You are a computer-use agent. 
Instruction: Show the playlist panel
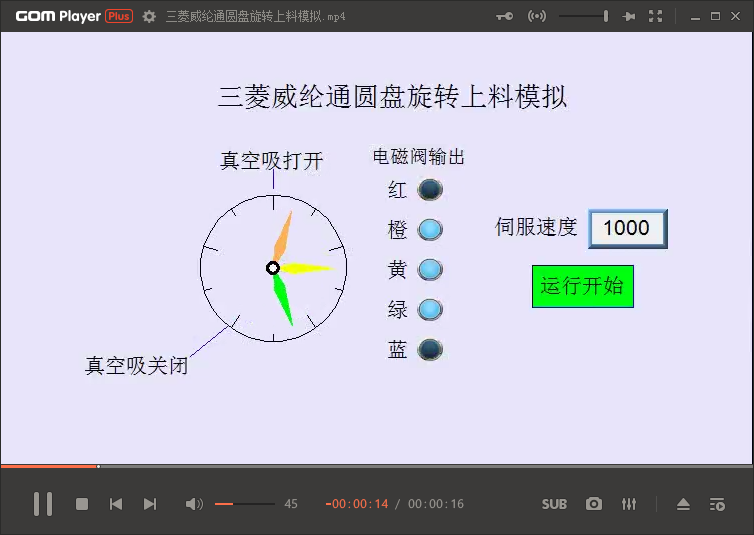click(x=717, y=504)
